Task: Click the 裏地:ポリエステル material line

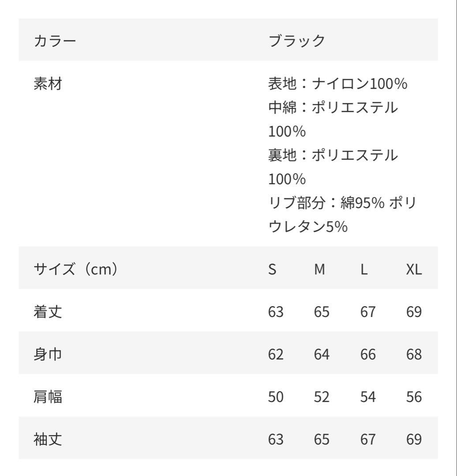Action: (x=333, y=155)
